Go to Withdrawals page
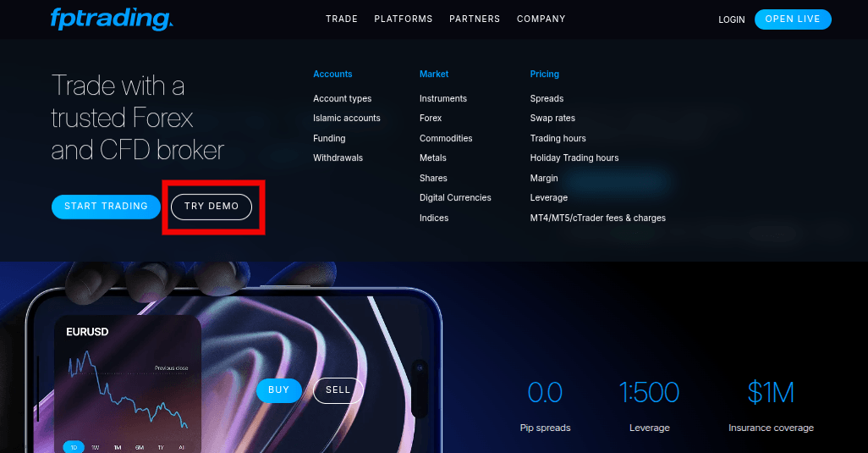This screenshot has width=868, height=453. tap(338, 157)
